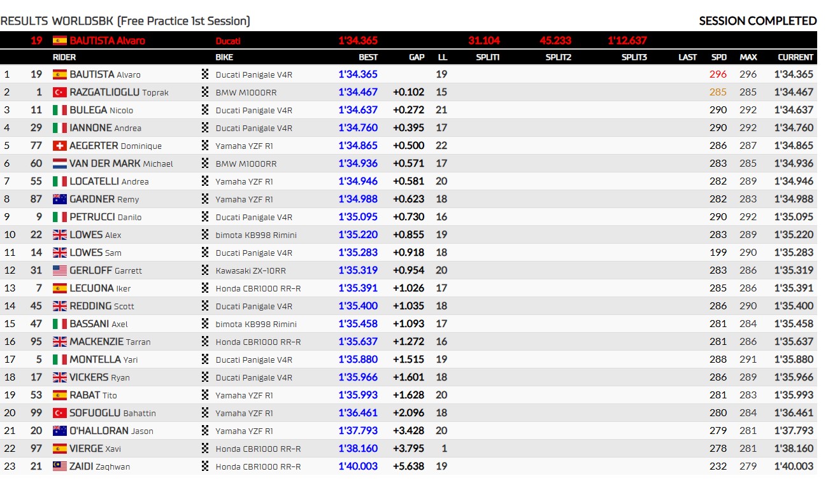Click the UK flag beside LOWES Alex
Image resolution: width=828 pixels, height=504 pixels.
(60, 235)
